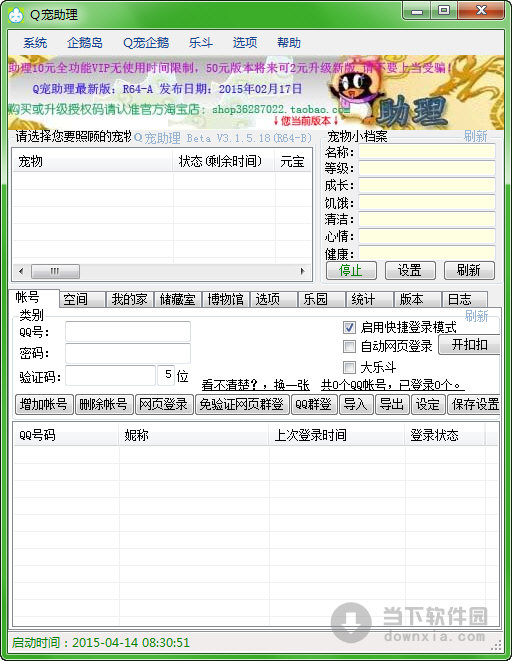Switch to the 空间 tab
This screenshot has width=512, height=661.
[x=82, y=300]
